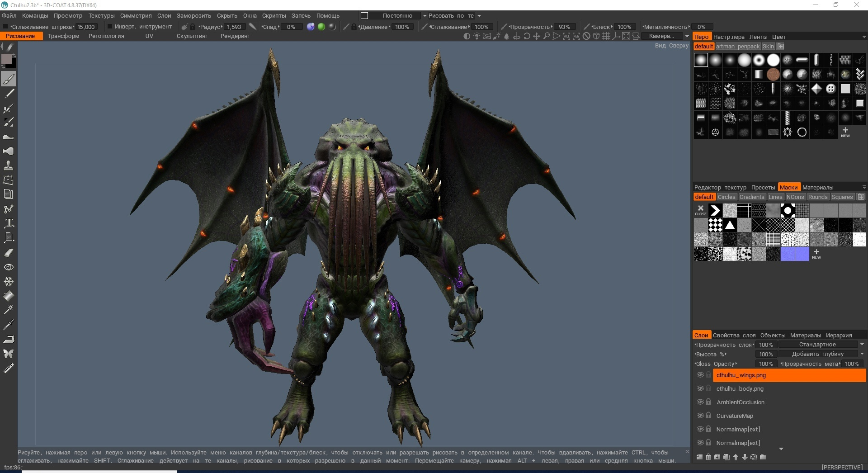Click NEW button in brush alphas panel
This screenshot has height=473, width=868.
(845, 132)
